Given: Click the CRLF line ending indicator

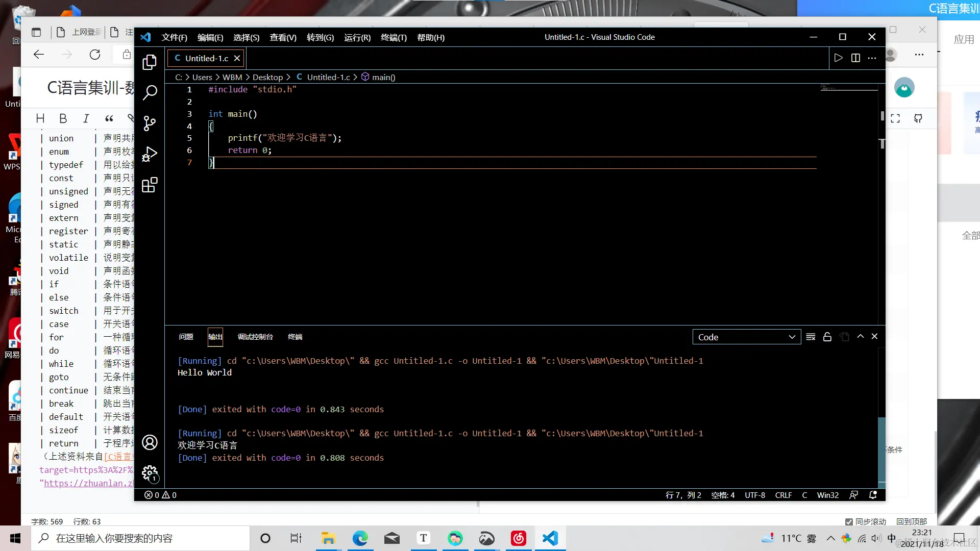Looking at the screenshot, I should pyautogui.click(x=783, y=495).
